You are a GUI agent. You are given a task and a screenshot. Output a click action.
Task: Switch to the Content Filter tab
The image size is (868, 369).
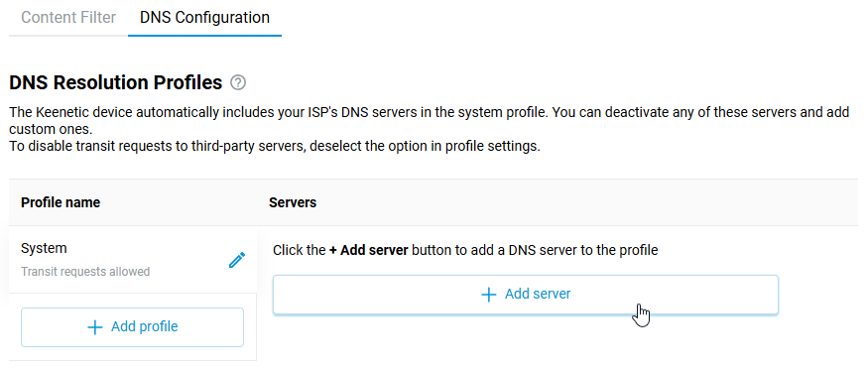point(68,18)
